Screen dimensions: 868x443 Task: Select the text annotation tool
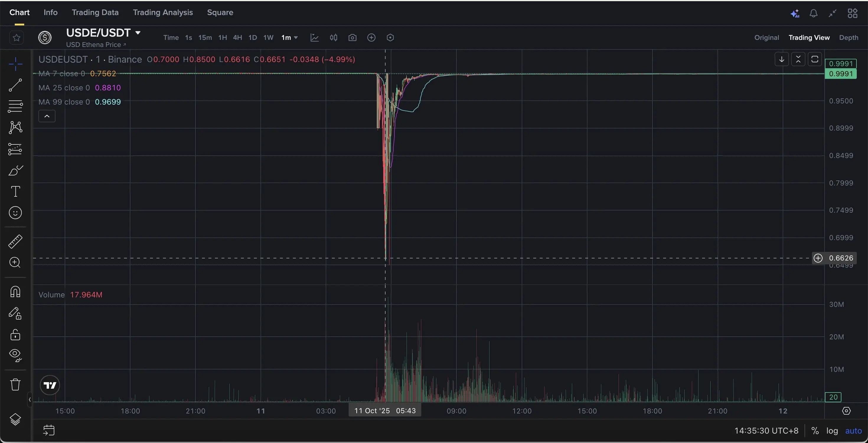15,191
